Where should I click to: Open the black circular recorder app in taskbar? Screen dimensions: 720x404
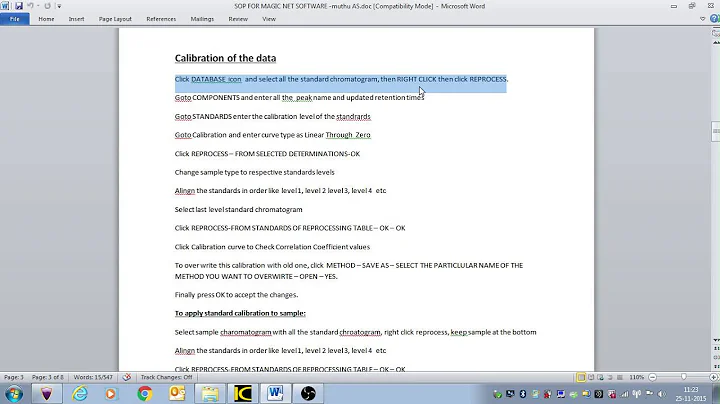pyautogui.click(x=308, y=394)
